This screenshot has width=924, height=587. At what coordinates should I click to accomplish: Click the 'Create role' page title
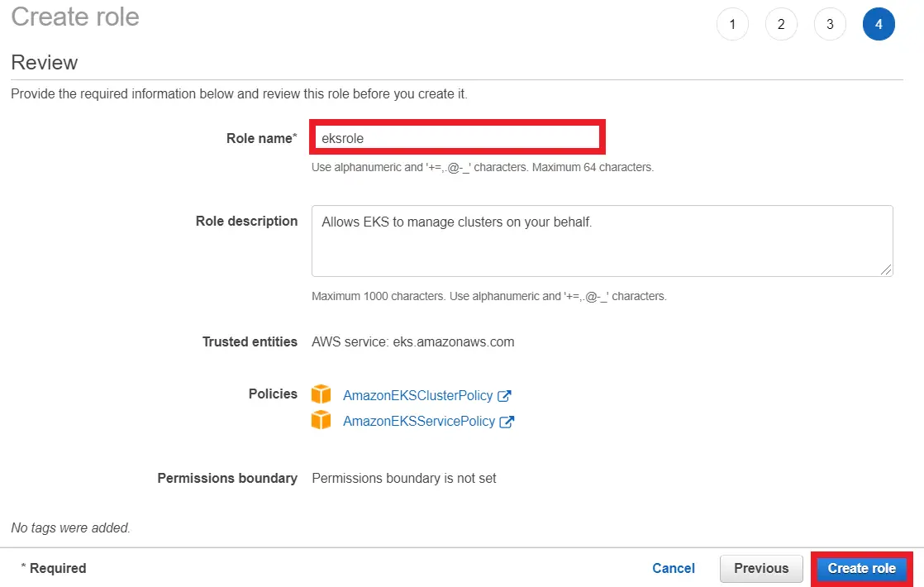tap(75, 17)
